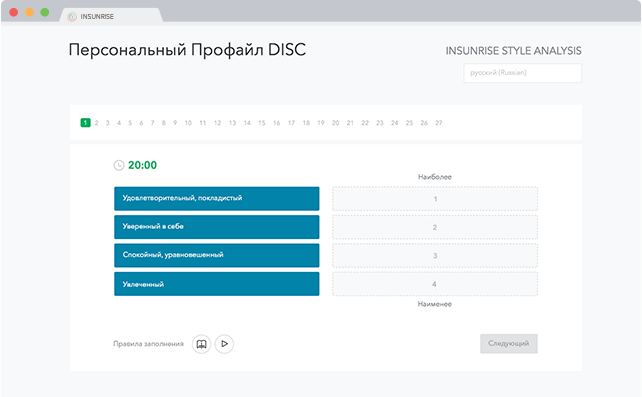
Task: Close the window with red button
Action: pos(14,12)
